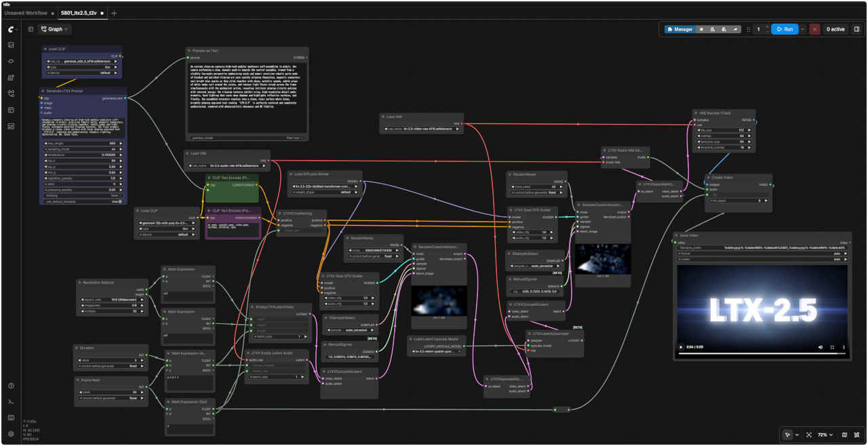Open the Run button dropdown arrow

click(803, 29)
